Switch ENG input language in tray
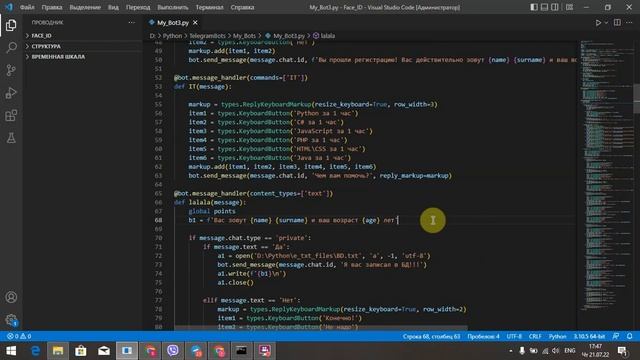640x360 pixels. (x=569, y=351)
